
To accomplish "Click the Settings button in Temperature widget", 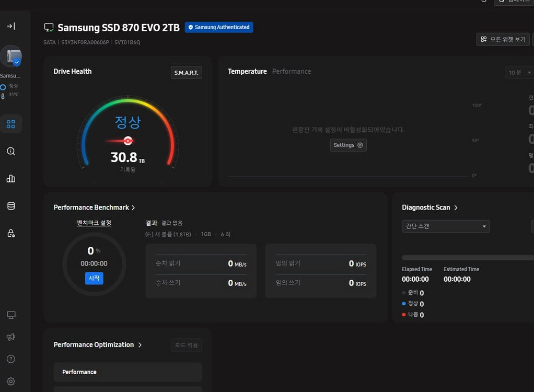I will pyautogui.click(x=348, y=145).
